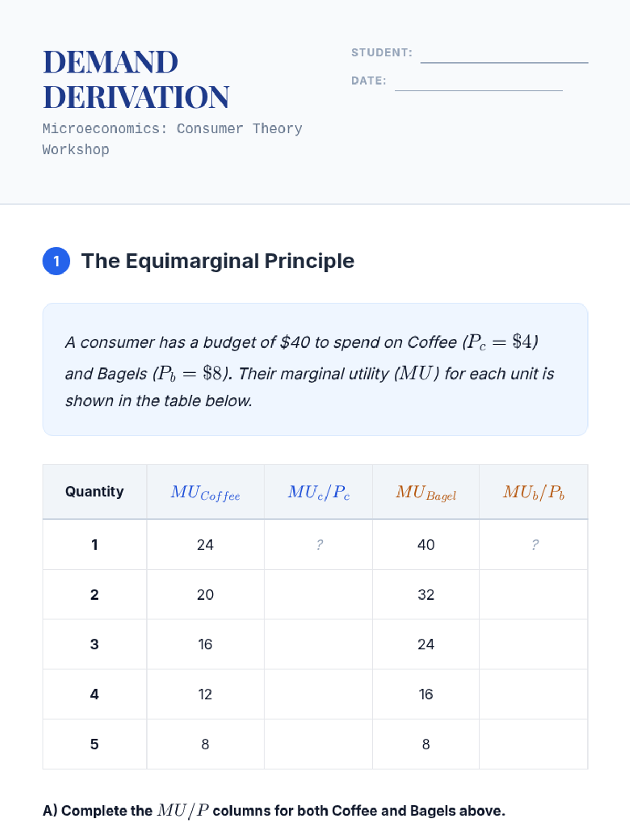The height and width of the screenshot is (840, 630).
Task: Click the part A instruction text
Action: [274, 811]
